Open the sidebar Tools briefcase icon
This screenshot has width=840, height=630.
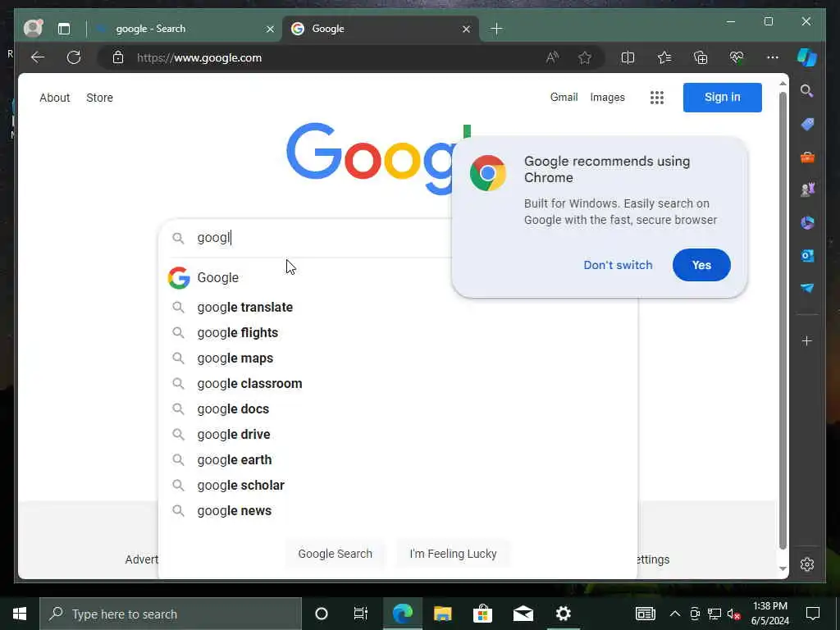tap(807, 157)
